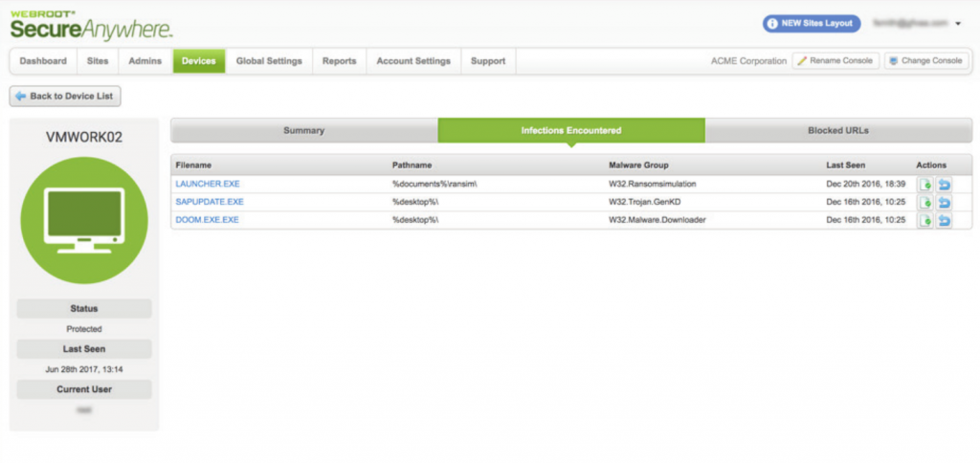
Task: Open the DOOM.EXE.EXE file link
Action: (207, 220)
